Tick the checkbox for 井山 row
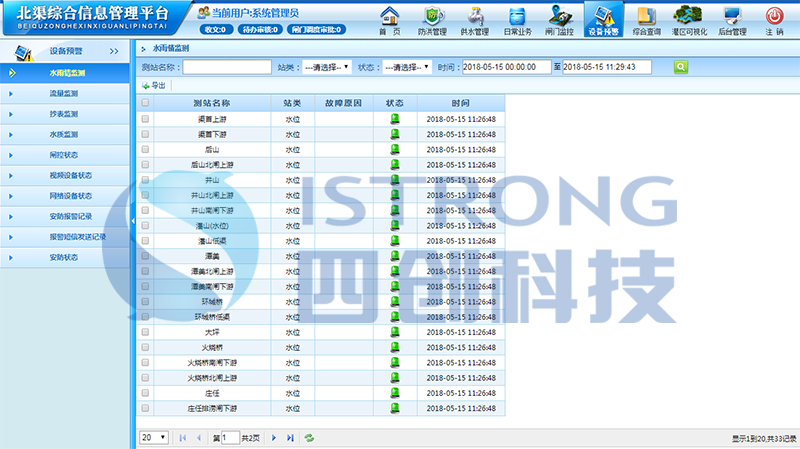The height and width of the screenshot is (449, 800). [x=146, y=180]
